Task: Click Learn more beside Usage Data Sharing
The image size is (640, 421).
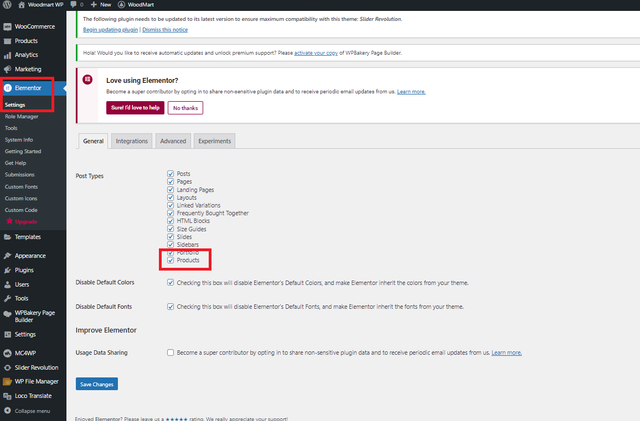Action: pos(507,352)
